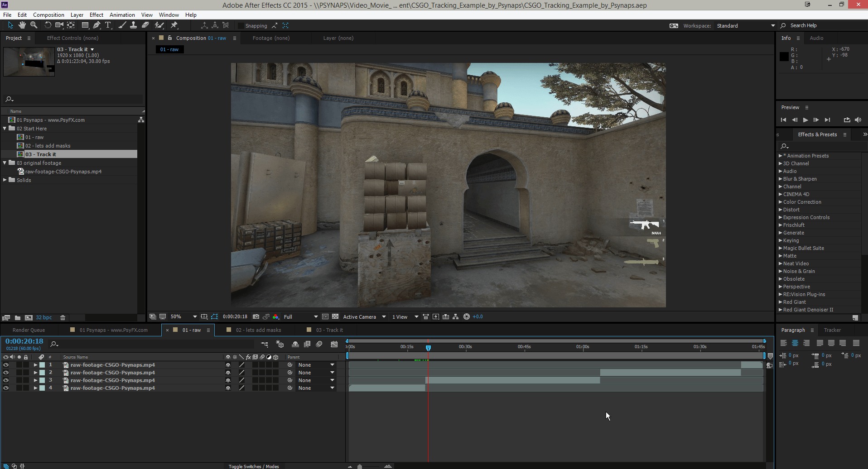Screen dimensions: 868x469
Task: Take a snapshot with the camera icon
Action: click(x=256, y=317)
